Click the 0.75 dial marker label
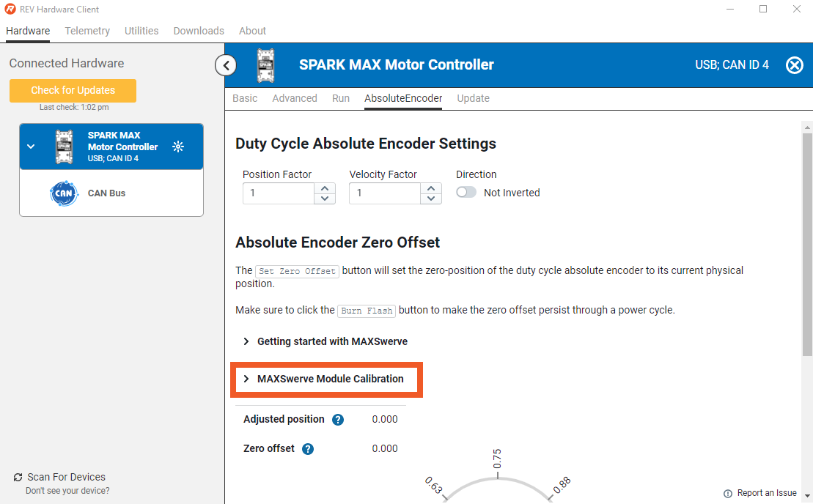 [x=497, y=459]
